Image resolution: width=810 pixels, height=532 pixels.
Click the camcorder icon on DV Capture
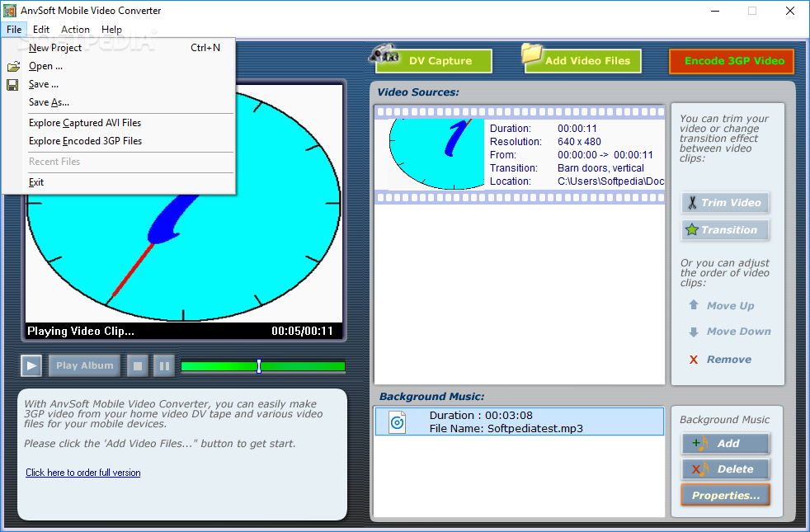point(384,53)
